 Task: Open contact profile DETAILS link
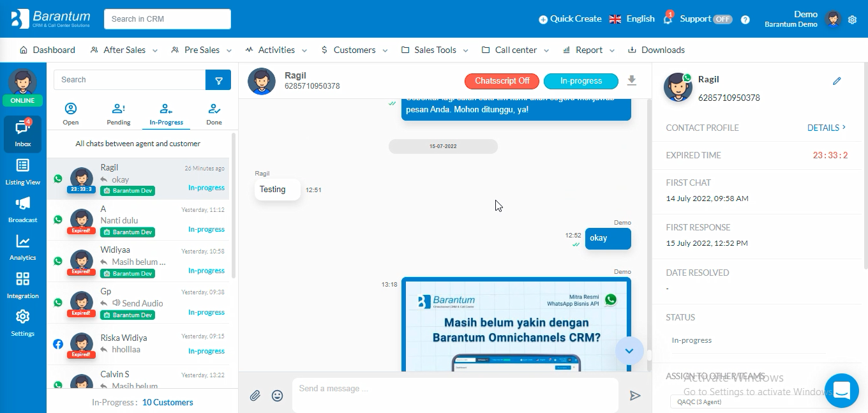(x=827, y=128)
